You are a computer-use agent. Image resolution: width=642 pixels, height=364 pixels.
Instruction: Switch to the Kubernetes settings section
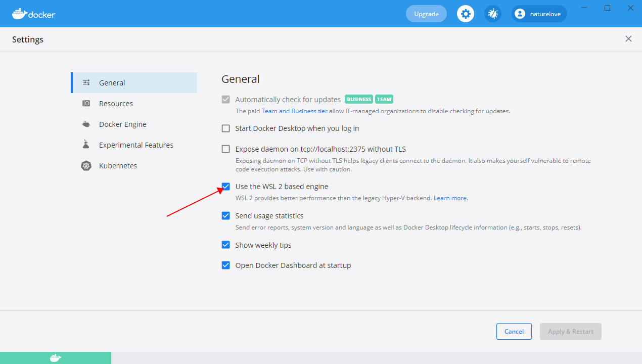click(x=118, y=165)
